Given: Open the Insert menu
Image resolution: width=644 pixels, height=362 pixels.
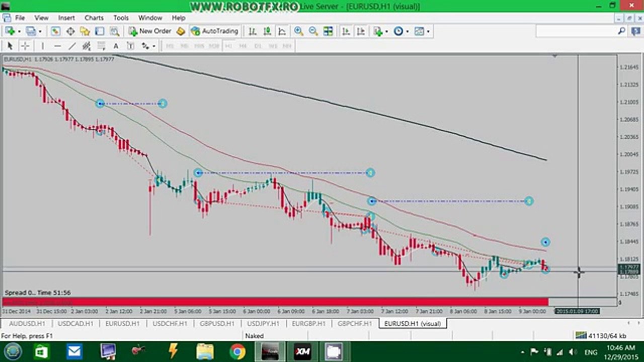Looking at the screenshot, I should pyautogui.click(x=66, y=18).
